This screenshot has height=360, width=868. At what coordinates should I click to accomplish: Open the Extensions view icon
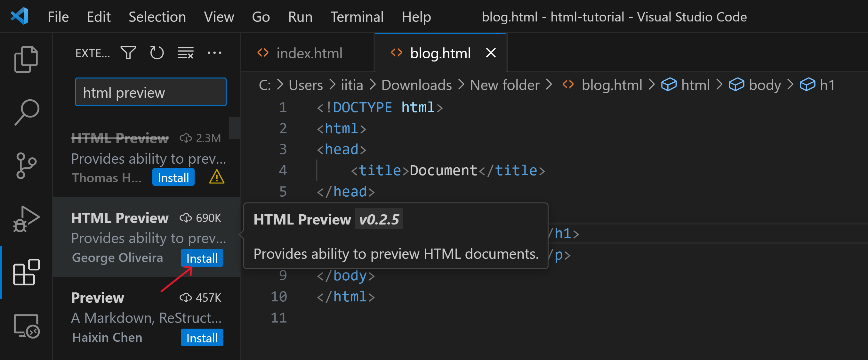26,272
